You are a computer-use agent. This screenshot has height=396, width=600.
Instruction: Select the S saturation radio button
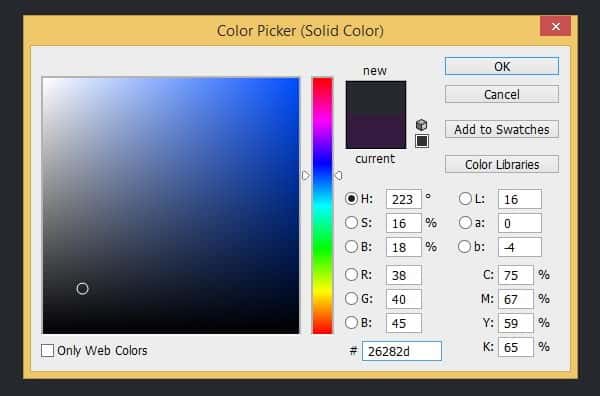(x=351, y=223)
